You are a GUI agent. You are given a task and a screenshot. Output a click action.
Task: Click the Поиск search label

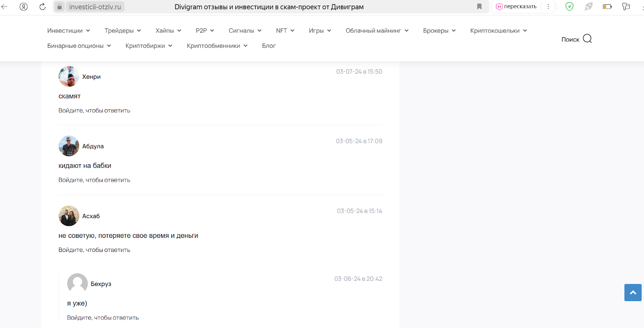(570, 39)
